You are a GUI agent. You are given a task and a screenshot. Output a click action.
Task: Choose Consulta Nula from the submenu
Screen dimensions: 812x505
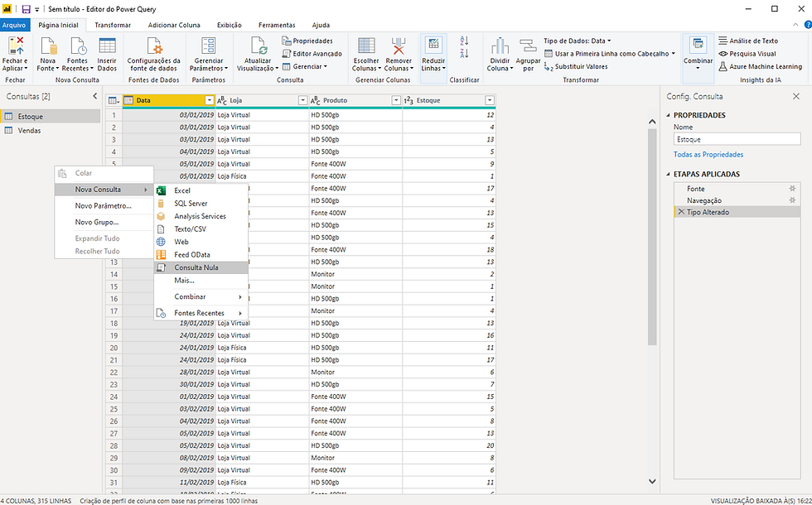(x=201, y=267)
